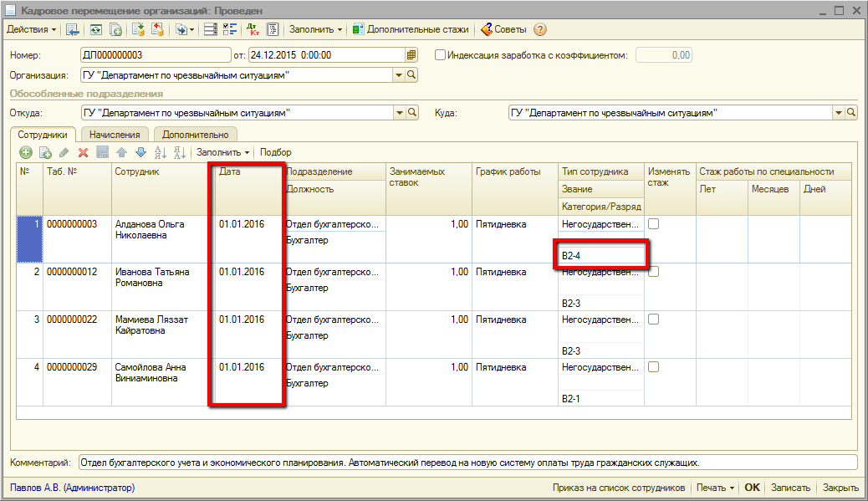
Task: Expand the Печать dropdown at the bottom
Action: click(x=715, y=488)
